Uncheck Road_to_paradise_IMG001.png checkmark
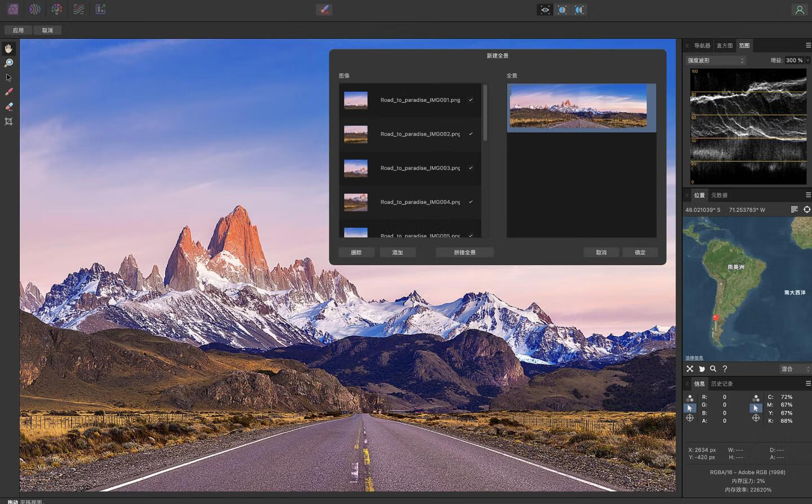 [471, 100]
